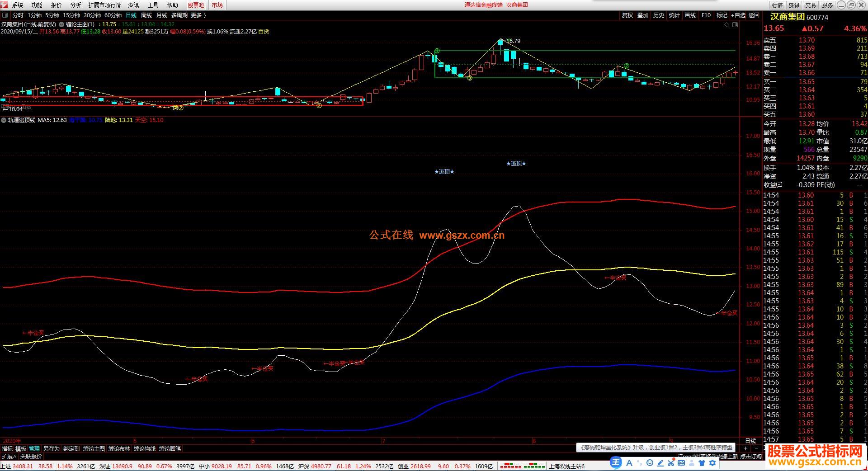
Task: Switch to 月线 monthly period
Action: (162, 15)
